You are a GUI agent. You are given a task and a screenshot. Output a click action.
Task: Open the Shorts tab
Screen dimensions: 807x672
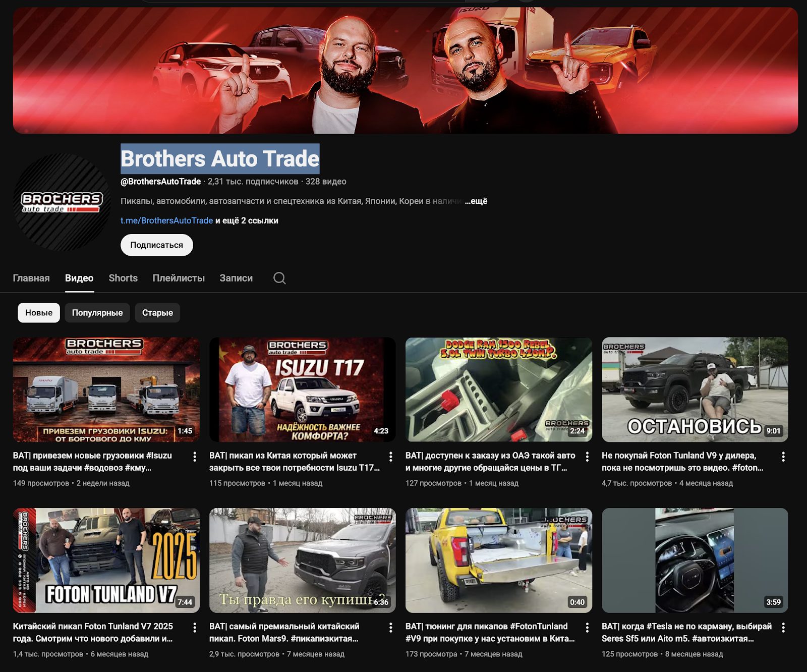click(123, 278)
